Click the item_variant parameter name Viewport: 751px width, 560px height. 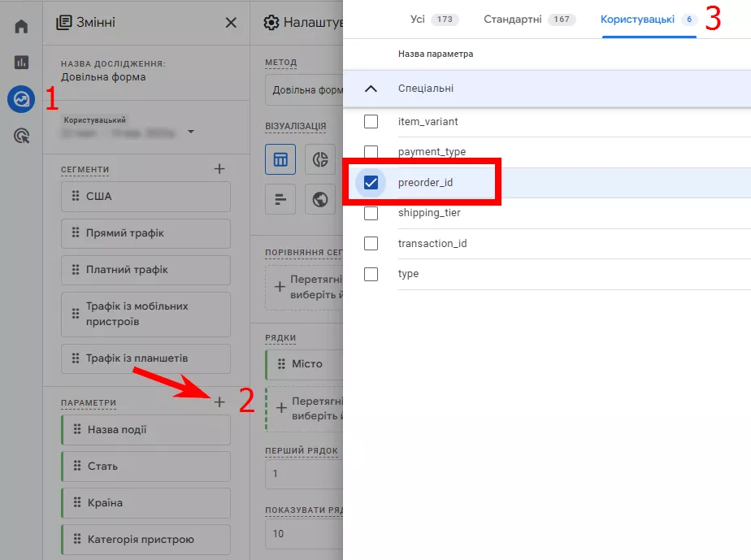(428, 122)
